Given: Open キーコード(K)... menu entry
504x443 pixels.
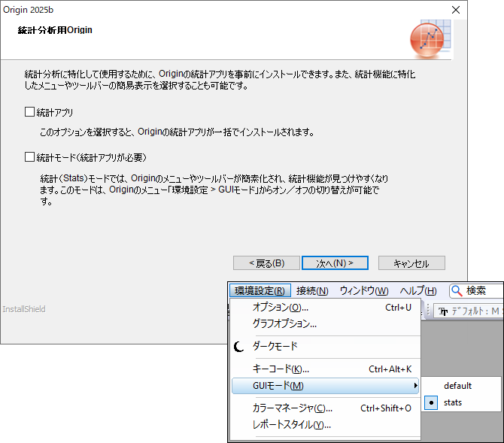Looking at the screenshot, I should 325,369.
